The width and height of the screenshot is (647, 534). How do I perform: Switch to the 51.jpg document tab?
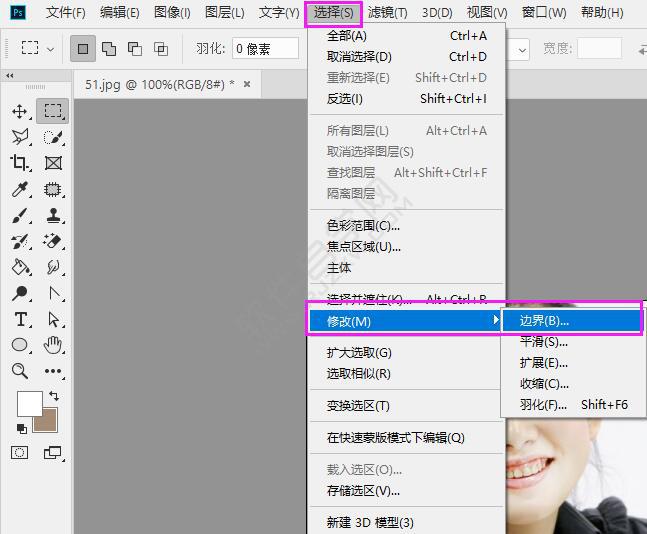tap(160, 85)
